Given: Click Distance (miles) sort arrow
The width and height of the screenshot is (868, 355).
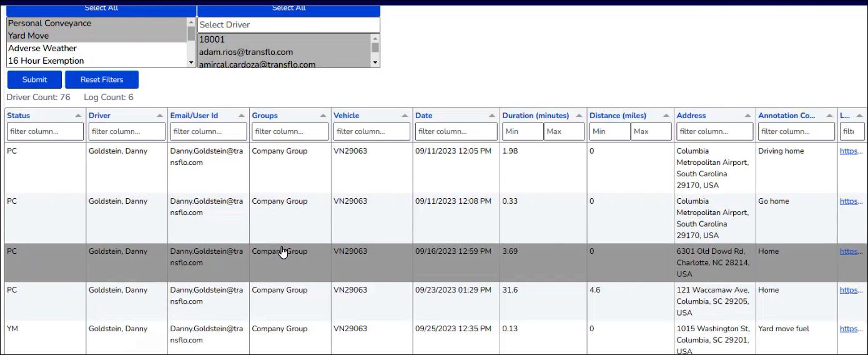Looking at the screenshot, I should tap(666, 116).
